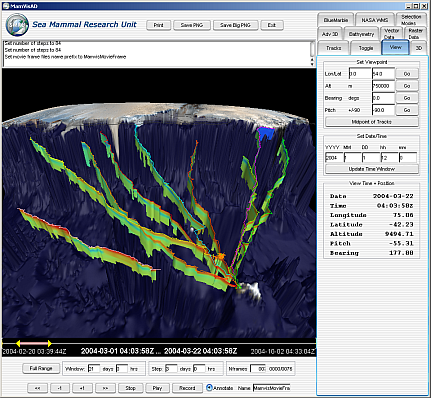Click the Bearing degrees input field
The image size is (431, 398).
pos(383,98)
